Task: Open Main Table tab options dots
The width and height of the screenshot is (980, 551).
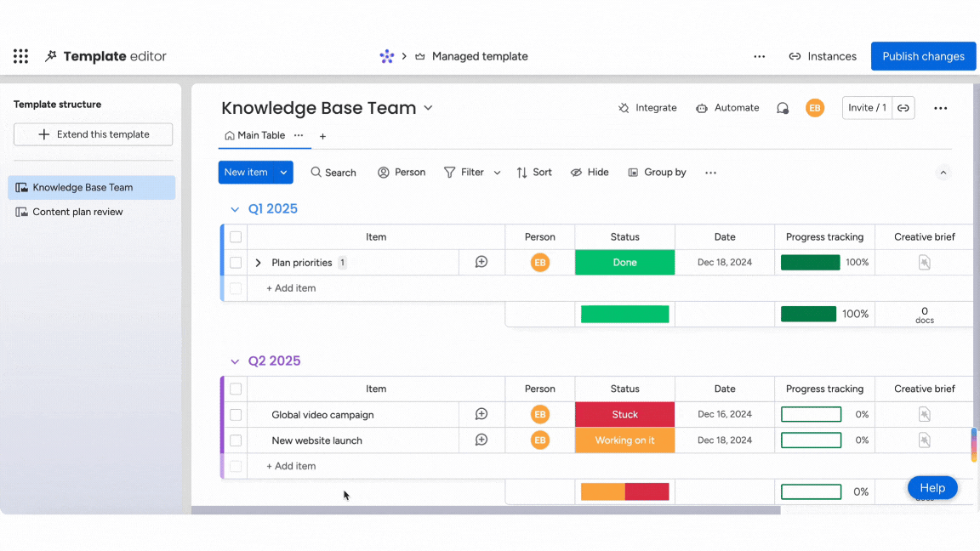Action: 299,135
